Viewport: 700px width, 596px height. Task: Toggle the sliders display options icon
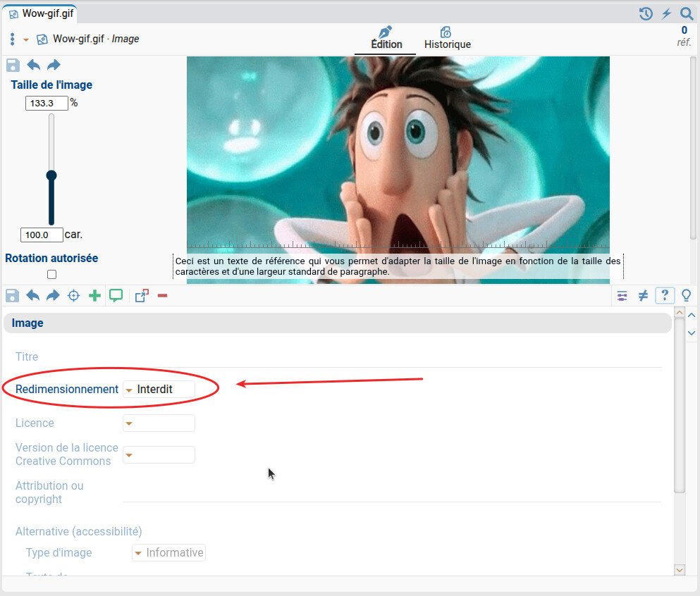(622, 296)
